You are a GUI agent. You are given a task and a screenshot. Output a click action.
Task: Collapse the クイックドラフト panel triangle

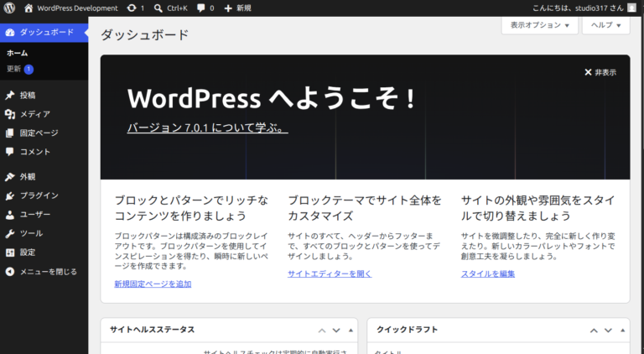tap(622, 331)
